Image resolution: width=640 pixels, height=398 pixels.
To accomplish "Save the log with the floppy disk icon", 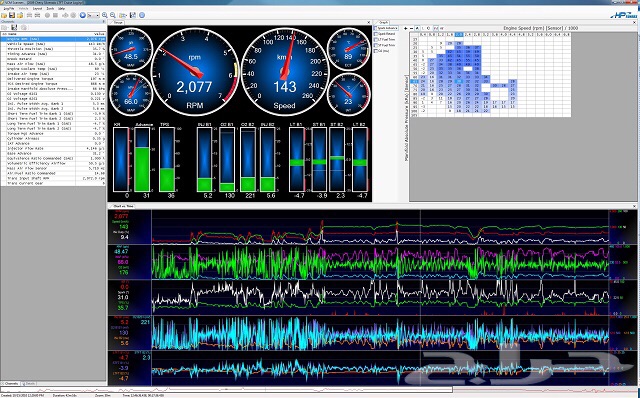I will pos(12,15).
